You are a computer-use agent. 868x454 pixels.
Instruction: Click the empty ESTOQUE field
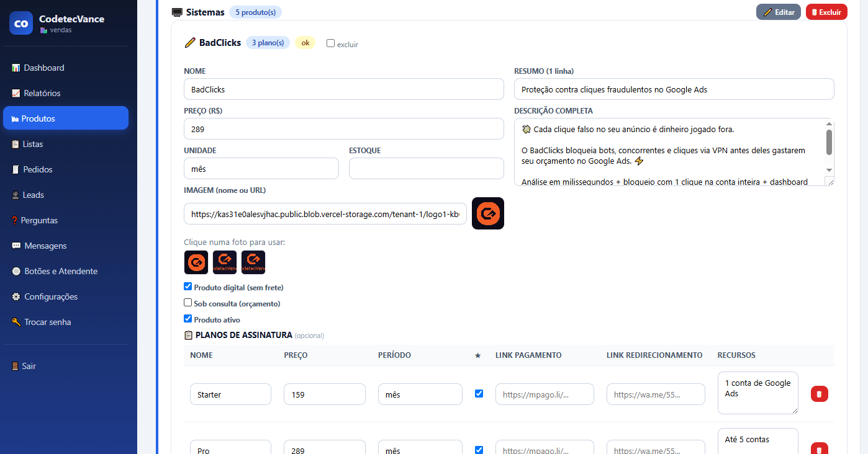pos(427,169)
